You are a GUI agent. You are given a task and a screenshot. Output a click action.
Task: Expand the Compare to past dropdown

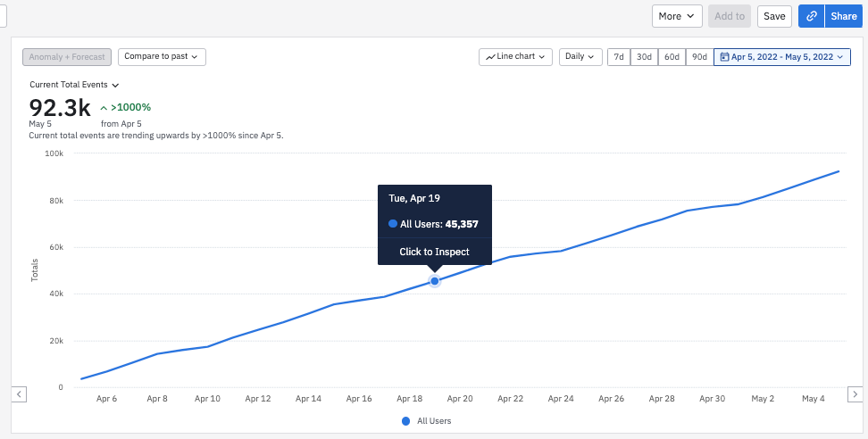click(162, 57)
